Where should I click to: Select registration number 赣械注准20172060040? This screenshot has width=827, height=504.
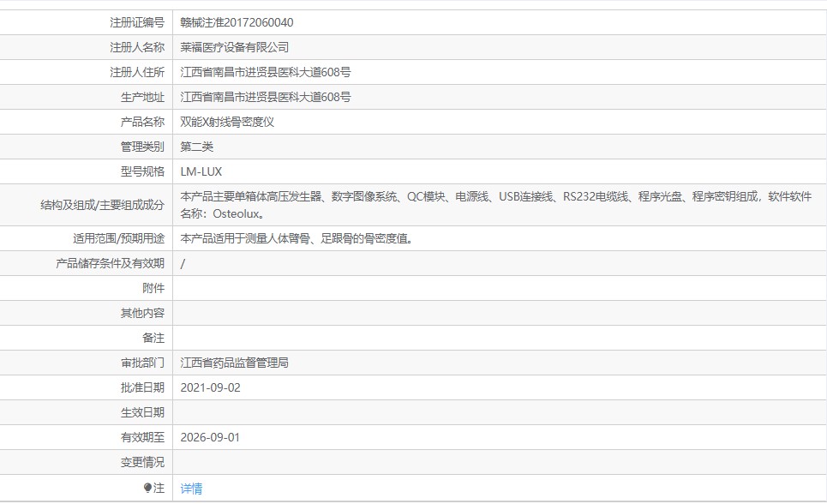coord(237,22)
